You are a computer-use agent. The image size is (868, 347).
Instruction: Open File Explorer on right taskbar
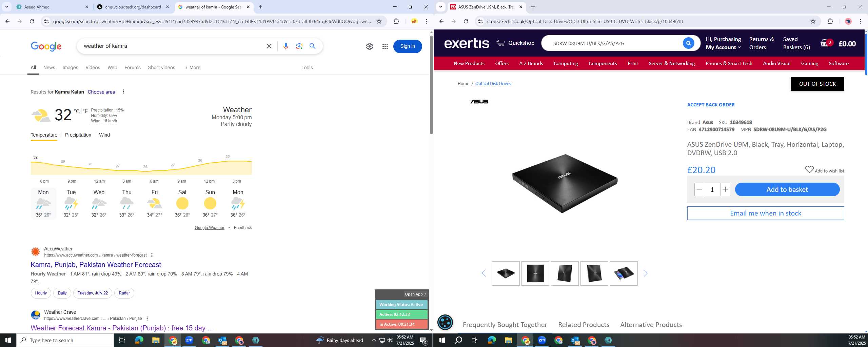pos(508,340)
